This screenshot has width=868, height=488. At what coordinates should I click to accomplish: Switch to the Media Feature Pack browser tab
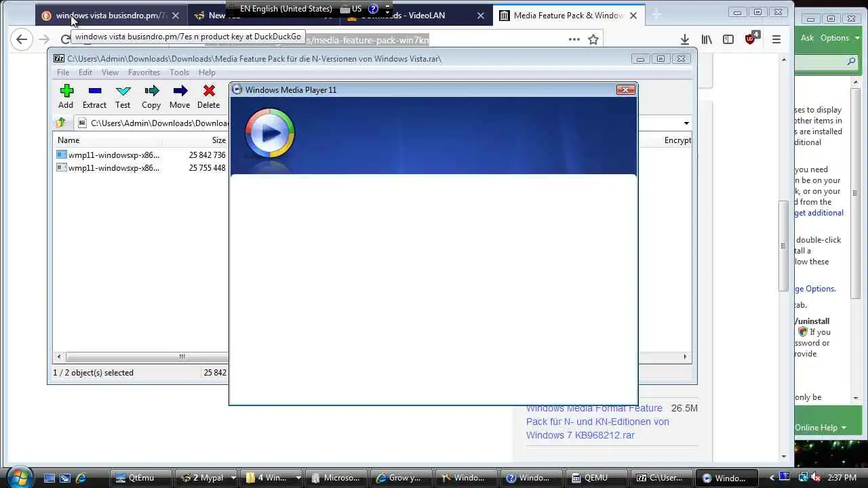point(568,16)
